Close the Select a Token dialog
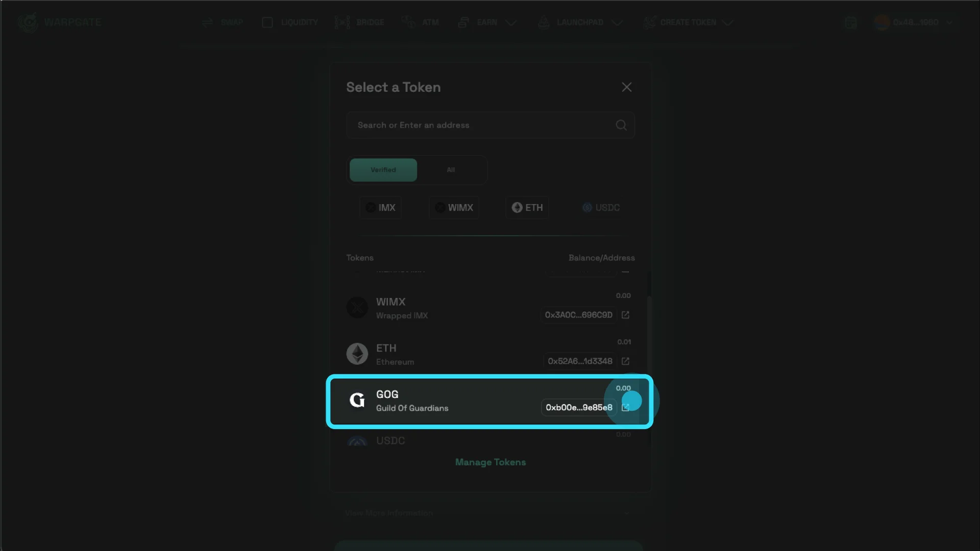The height and width of the screenshot is (551, 980). [626, 87]
